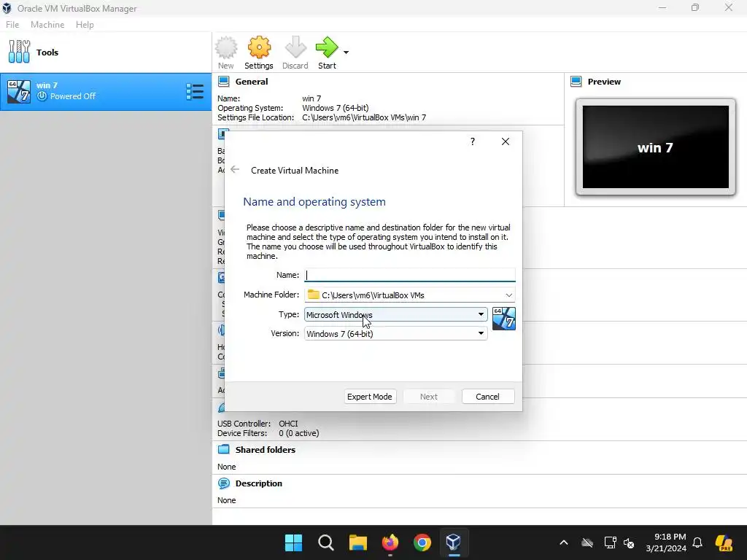Close the Create Virtual Machine dialog
Screen dimensions: 747x560
click(x=506, y=141)
